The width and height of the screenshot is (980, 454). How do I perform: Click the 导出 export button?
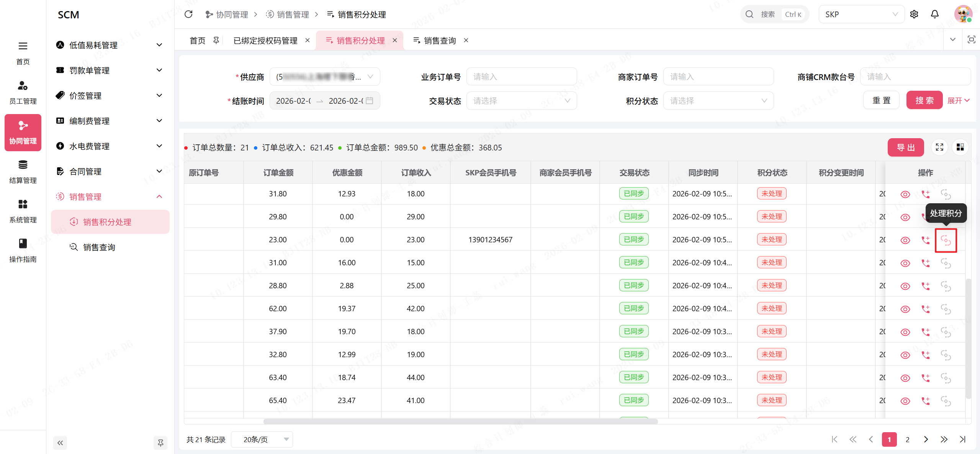coord(905,147)
